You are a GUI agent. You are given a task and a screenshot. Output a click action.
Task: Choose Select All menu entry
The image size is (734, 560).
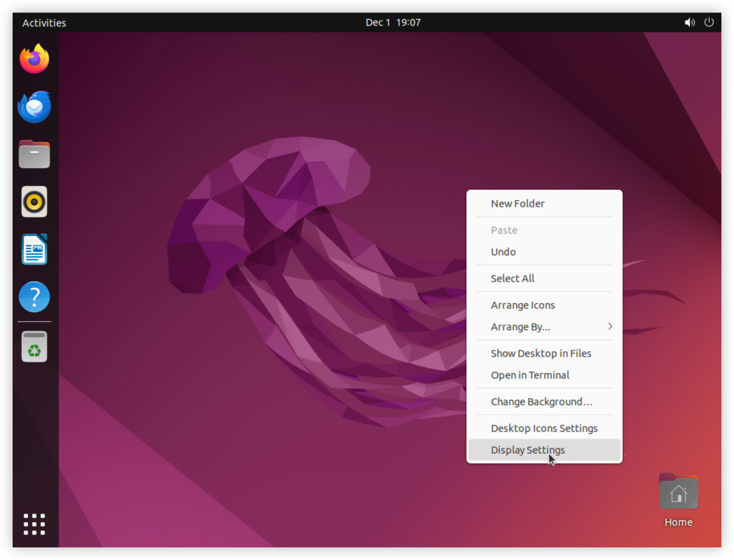click(x=544, y=278)
